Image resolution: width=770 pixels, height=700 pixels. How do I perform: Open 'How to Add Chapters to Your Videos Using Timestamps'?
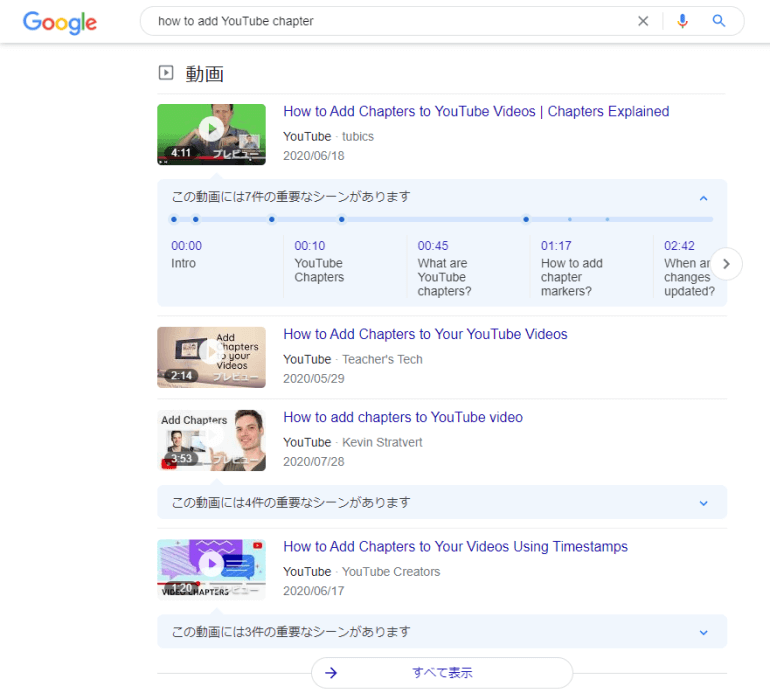tap(455, 547)
